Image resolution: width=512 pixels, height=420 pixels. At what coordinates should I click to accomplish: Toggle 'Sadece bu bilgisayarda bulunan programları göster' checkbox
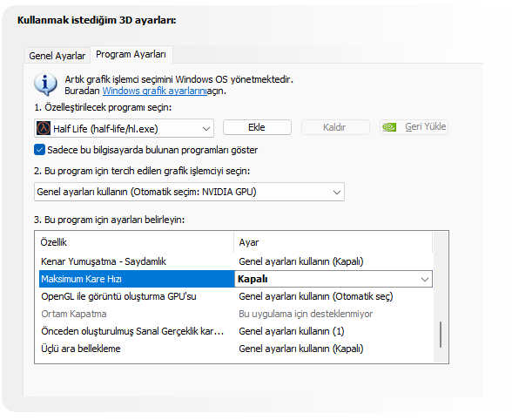[x=39, y=150]
